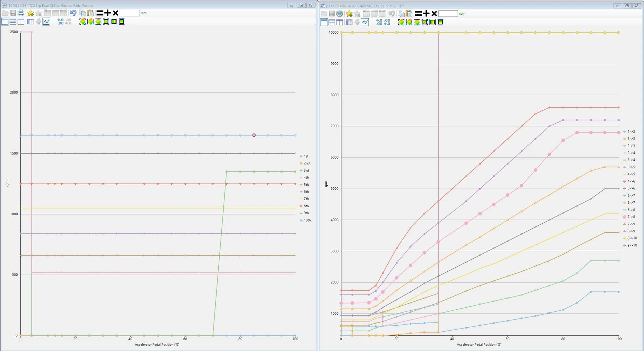Click the '5->6' legend entry
The image size is (644, 351).
pos(629,188)
